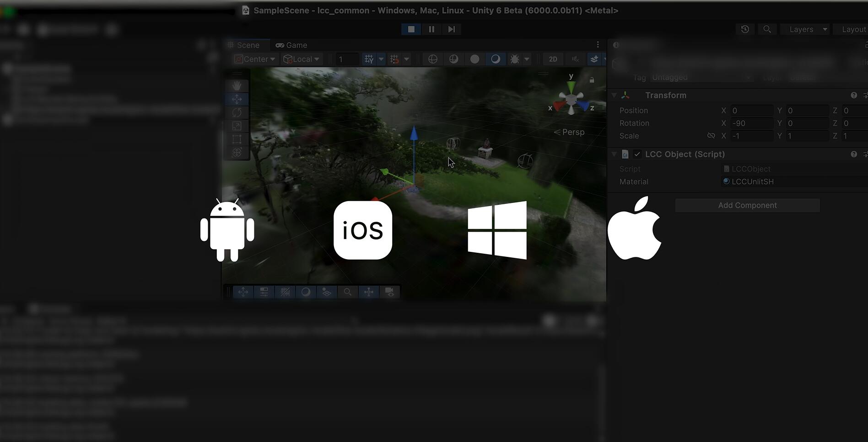Viewport: 868px width, 442px height.
Task: Select the Move tool
Action: pos(237,99)
